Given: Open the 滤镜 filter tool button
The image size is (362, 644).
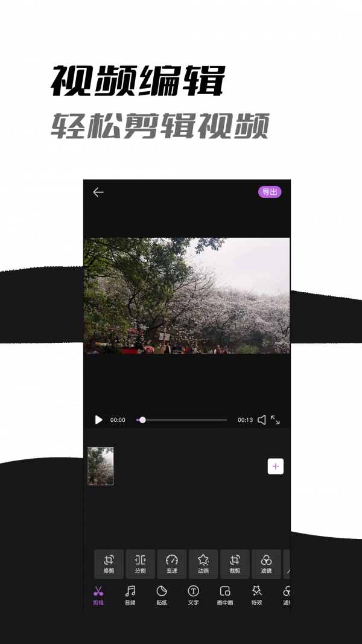Looking at the screenshot, I should [x=266, y=564].
